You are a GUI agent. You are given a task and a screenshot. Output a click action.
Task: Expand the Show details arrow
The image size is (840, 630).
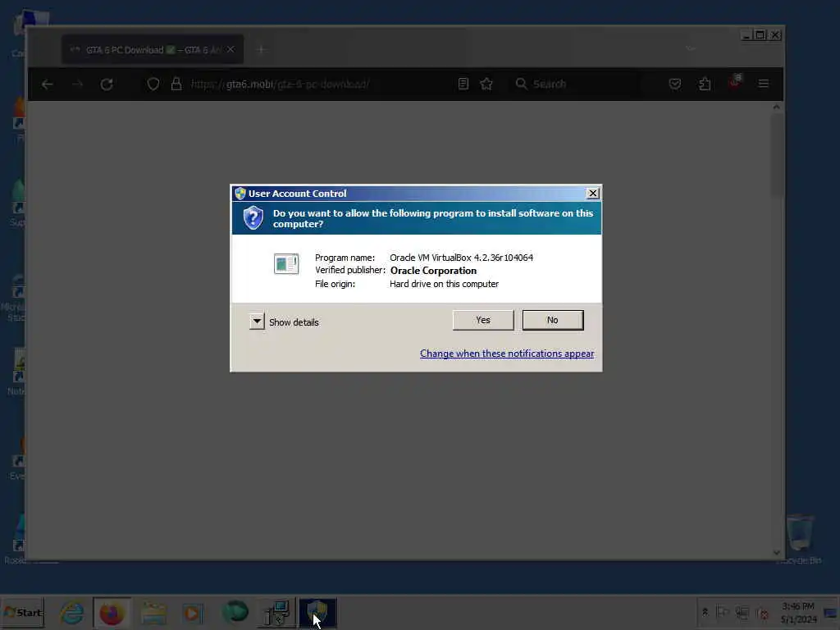pos(257,322)
